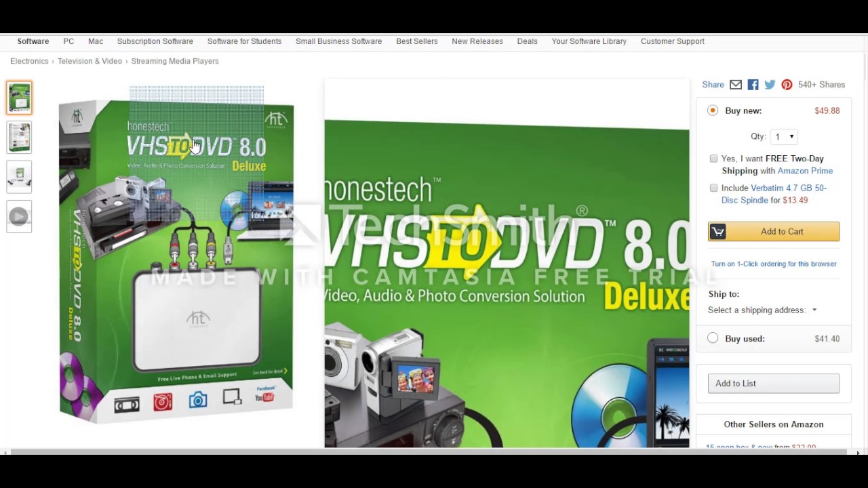
Task: Click the $13.49 spindle price
Action: click(x=795, y=200)
